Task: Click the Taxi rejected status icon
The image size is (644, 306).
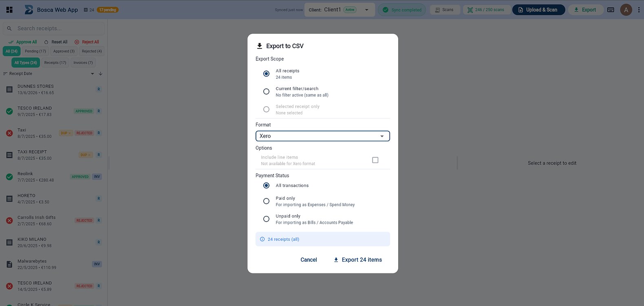Action: click(x=9, y=133)
